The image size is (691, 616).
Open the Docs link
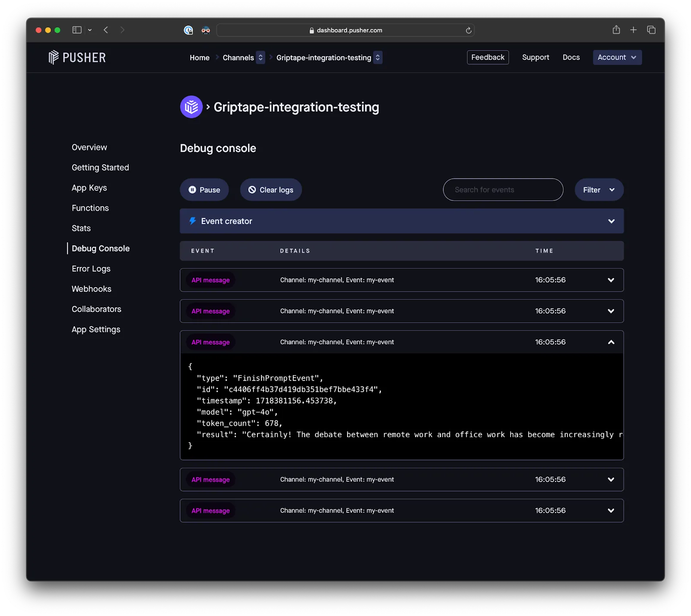571,57
